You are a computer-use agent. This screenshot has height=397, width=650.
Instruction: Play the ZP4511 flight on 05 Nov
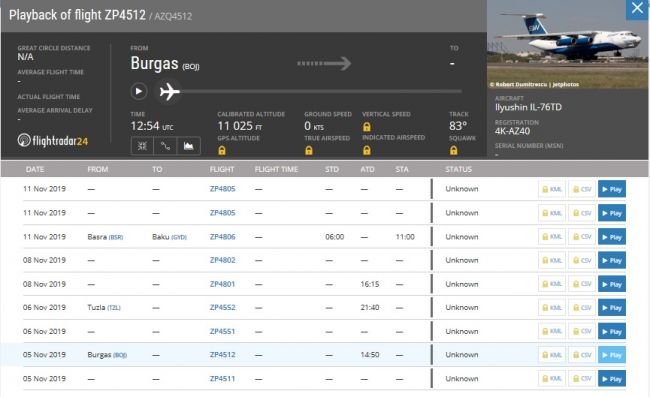(612, 379)
